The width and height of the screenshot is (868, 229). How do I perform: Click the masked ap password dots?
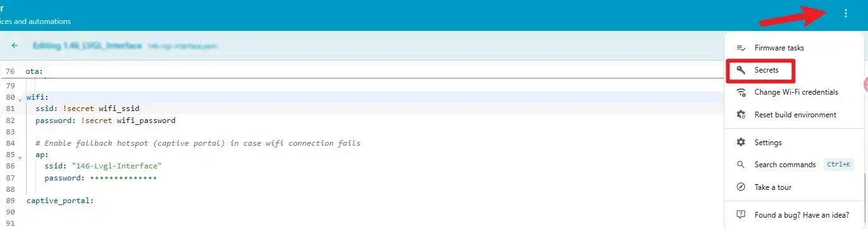coord(123,178)
